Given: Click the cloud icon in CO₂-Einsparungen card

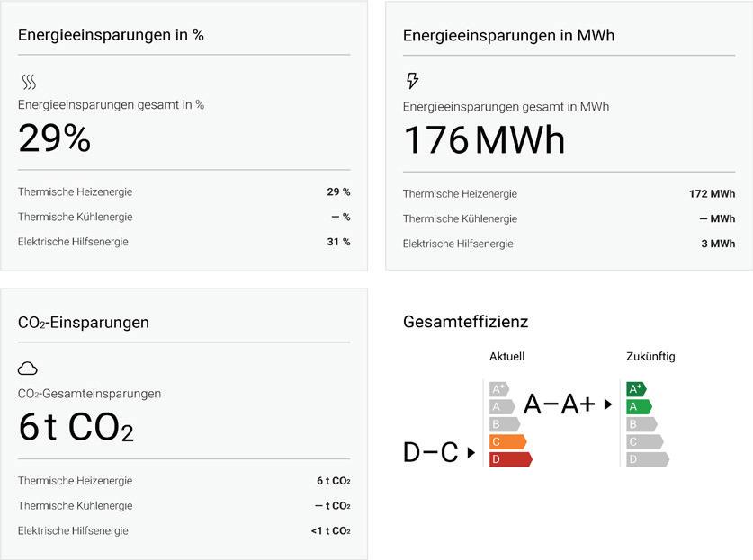Looking at the screenshot, I should click(28, 369).
